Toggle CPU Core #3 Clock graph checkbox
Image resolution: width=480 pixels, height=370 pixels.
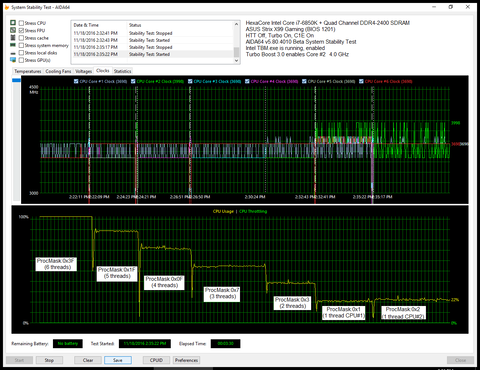190,81
